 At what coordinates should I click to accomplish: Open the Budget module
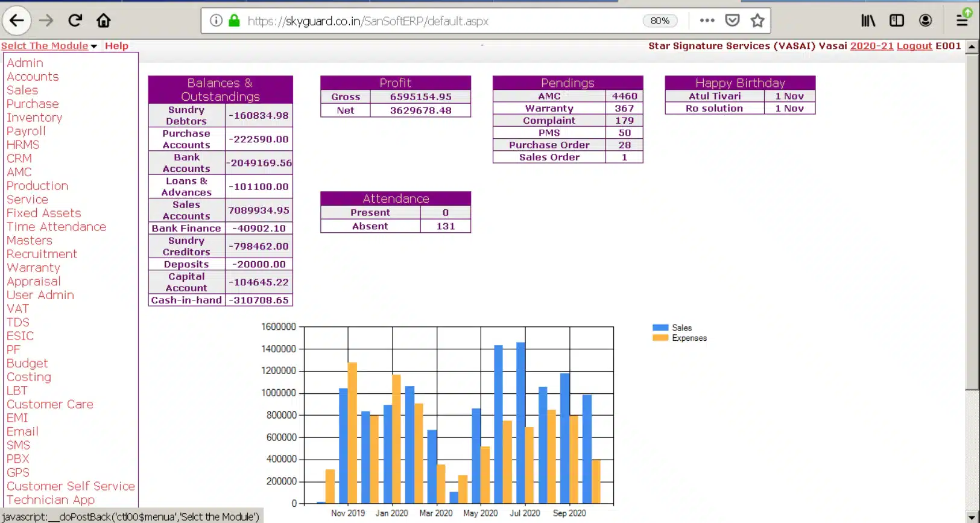click(x=27, y=363)
